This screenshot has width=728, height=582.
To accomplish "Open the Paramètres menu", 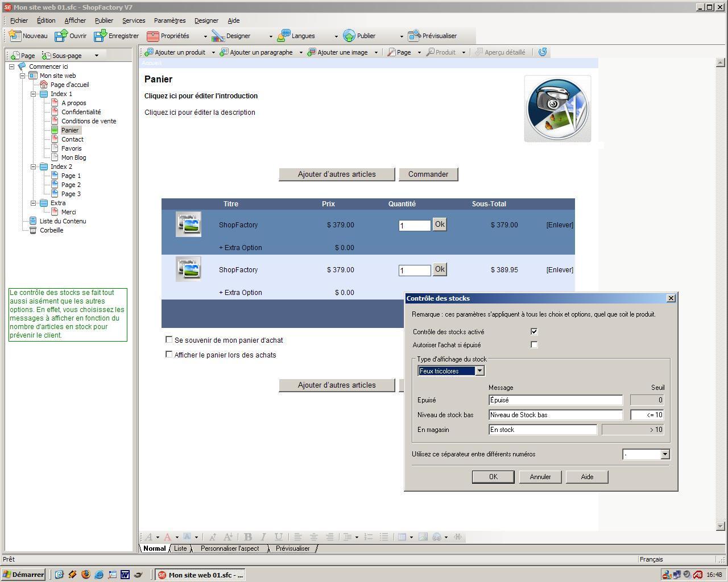I will point(169,20).
